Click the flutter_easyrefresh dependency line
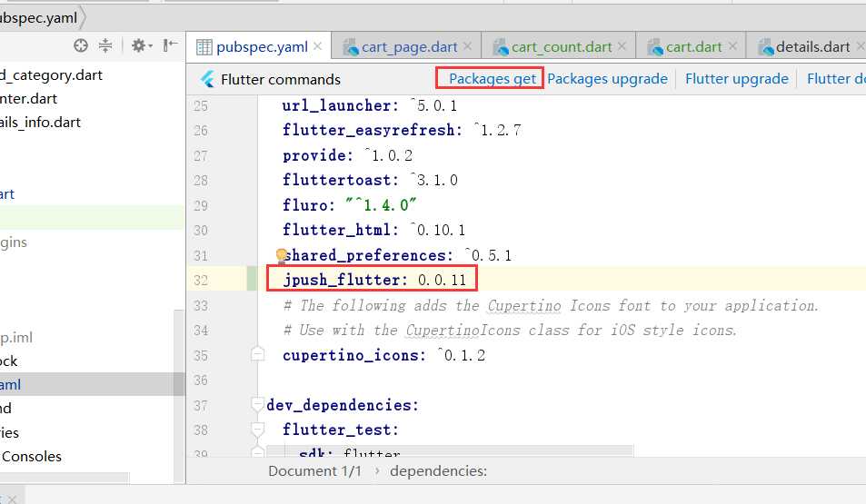The height and width of the screenshot is (504, 866). pos(402,130)
